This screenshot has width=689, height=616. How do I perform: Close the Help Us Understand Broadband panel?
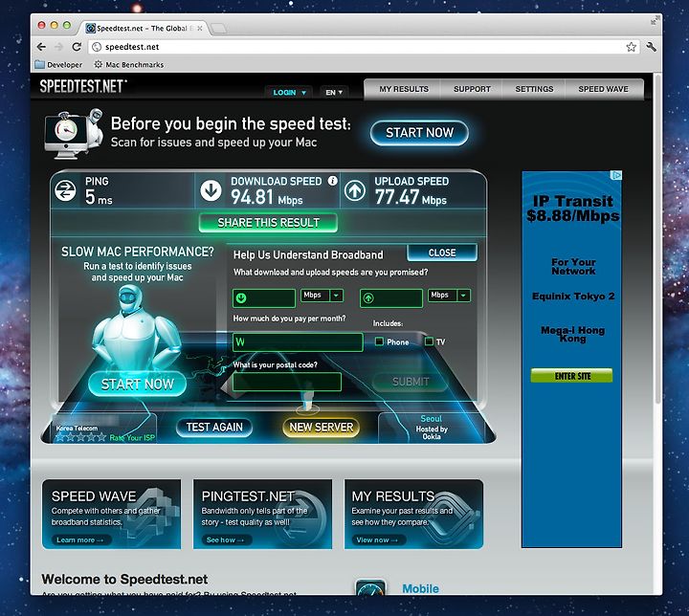[x=442, y=253]
